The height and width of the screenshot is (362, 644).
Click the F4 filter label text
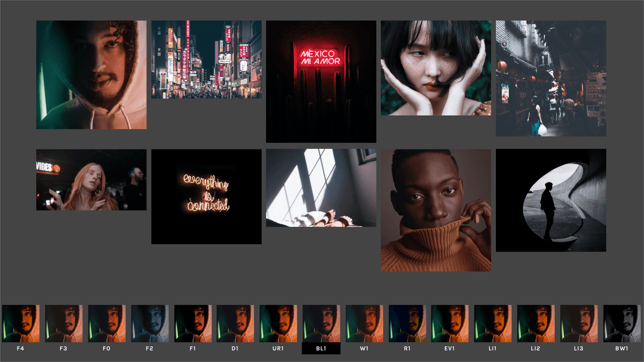(x=20, y=349)
